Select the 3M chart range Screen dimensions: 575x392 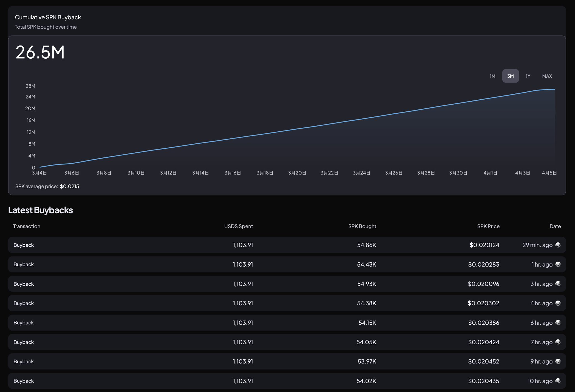tap(510, 76)
